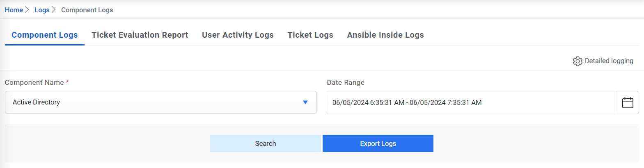644x168 pixels.
Task: Select the User Activity Logs tab
Action: [238, 35]
